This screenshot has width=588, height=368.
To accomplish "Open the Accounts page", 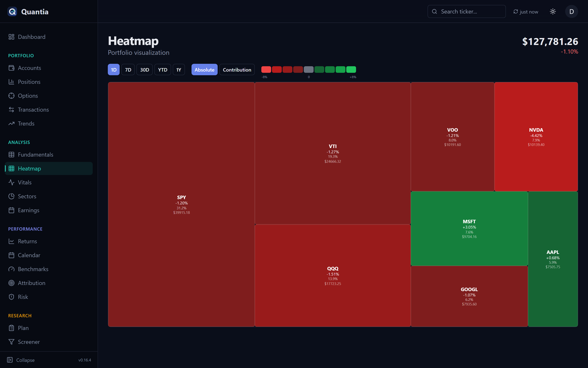I will coord(49,68).
